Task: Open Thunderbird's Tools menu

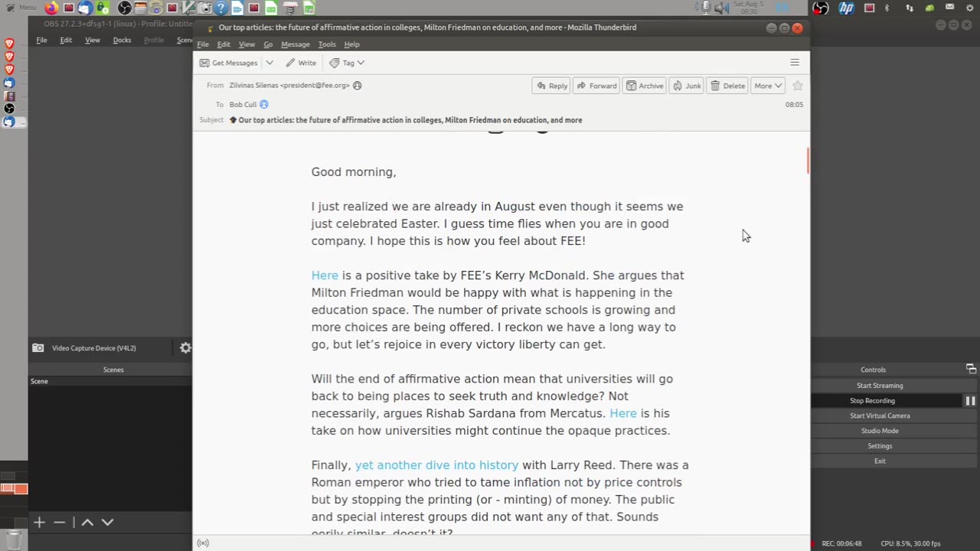Action: click(327, 44)
